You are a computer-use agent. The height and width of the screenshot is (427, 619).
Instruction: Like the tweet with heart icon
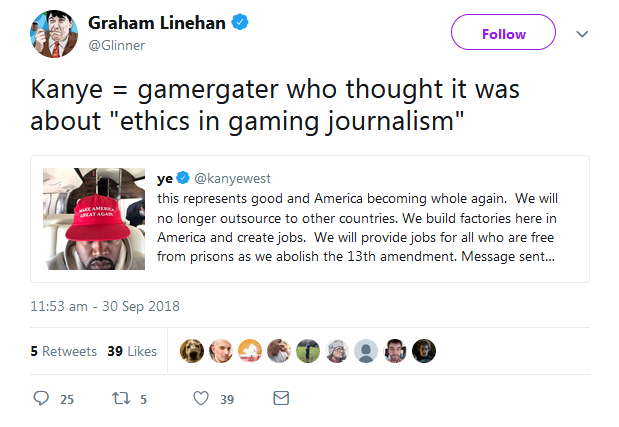tap(201, 398)
